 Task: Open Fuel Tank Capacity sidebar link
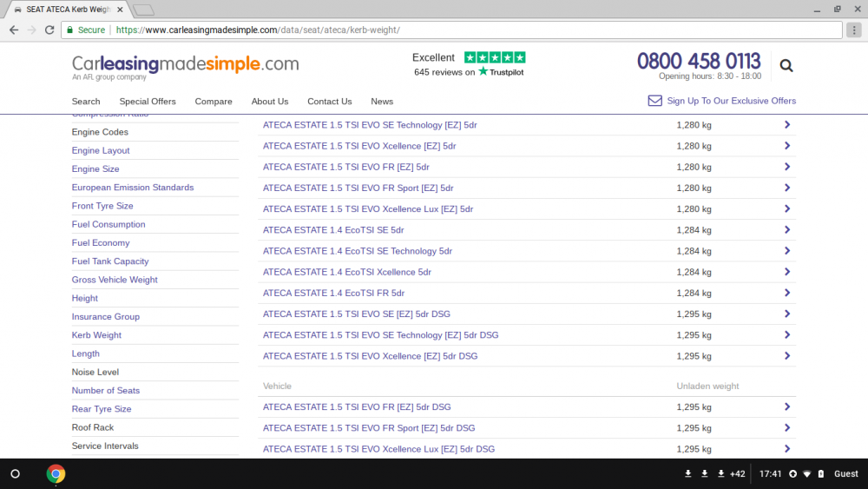[110, 261]
